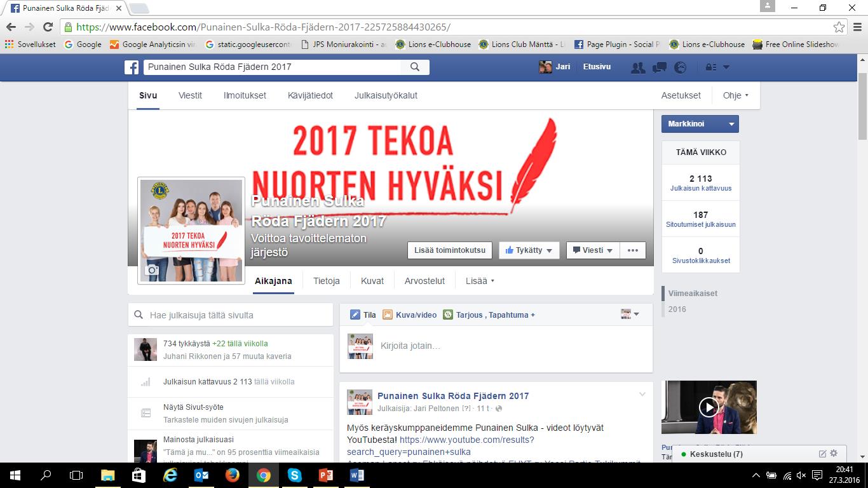Click the page profile picture thumbnail
Viewport: 868px width, 488px height.
tap(191, 230)
